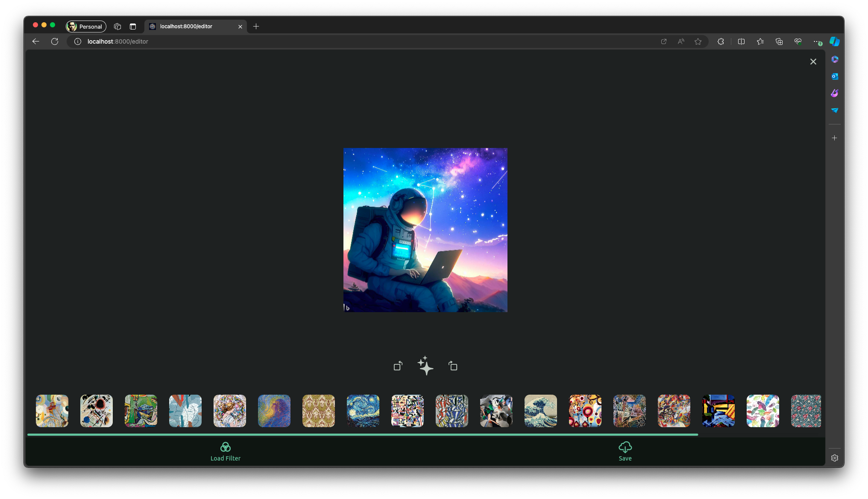Click the sparkle apply-style icon
The height and width of the screenshot is (499, 868).
coord(425,366)
